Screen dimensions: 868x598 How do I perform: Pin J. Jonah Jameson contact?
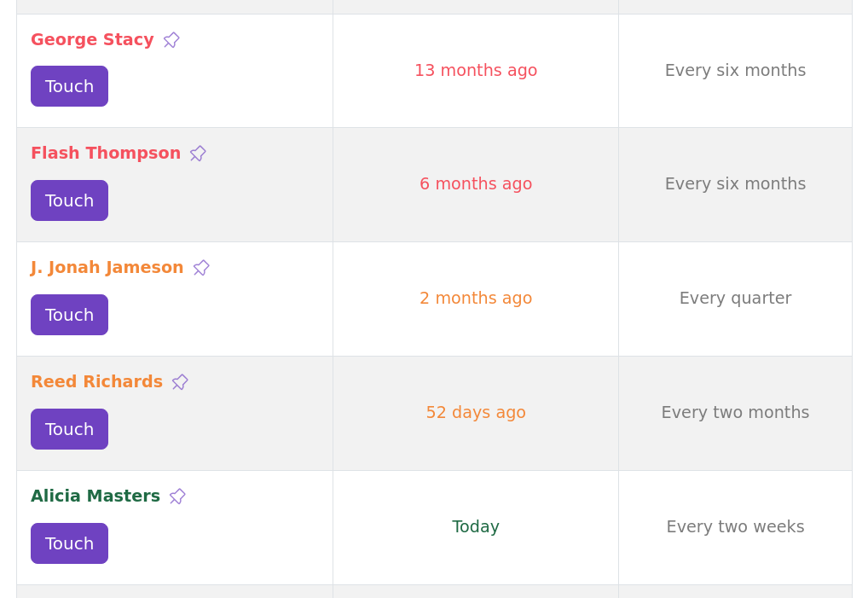point(201,268)
